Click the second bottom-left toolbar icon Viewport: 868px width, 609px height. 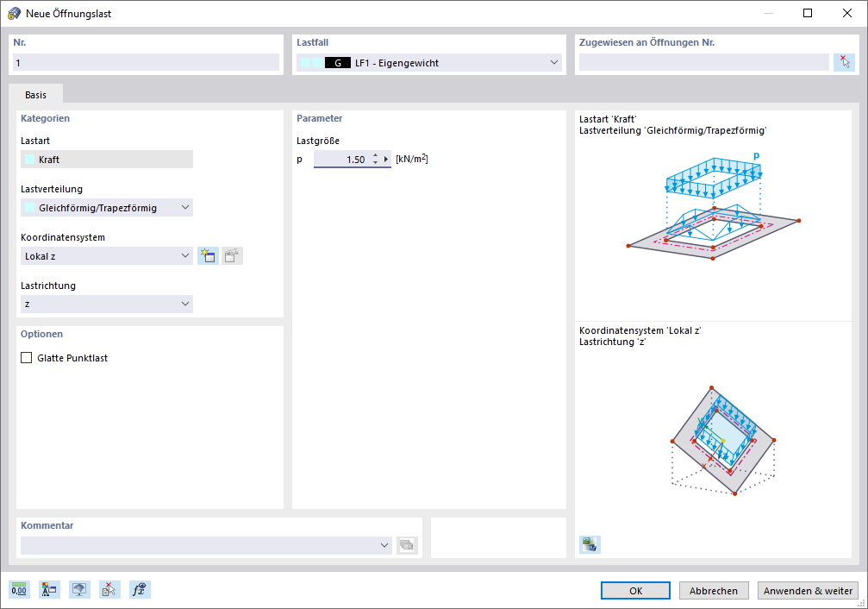[x=49, y=590]
